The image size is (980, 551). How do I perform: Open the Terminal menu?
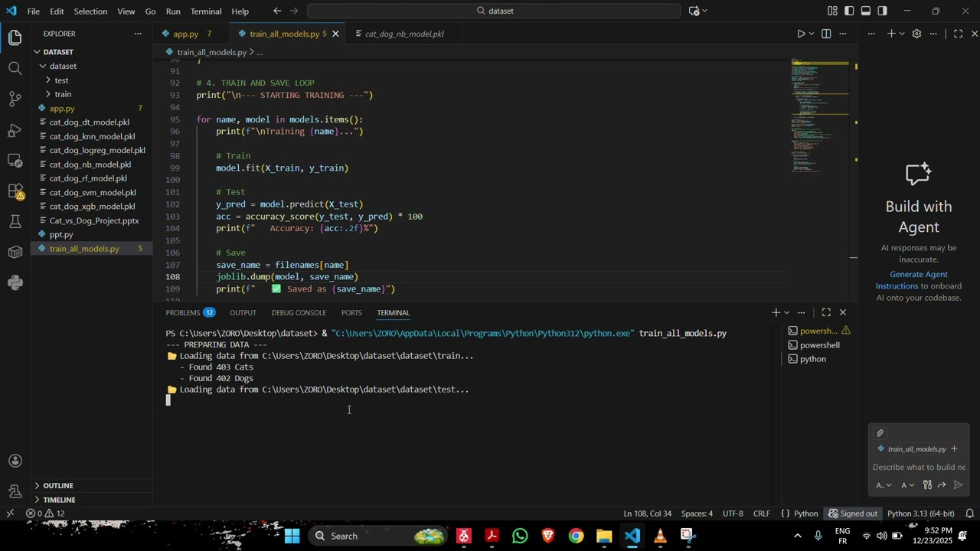click(x=205, y=11)
